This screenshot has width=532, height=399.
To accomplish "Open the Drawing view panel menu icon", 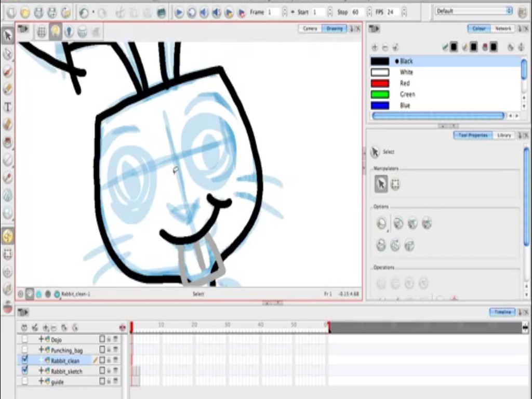I will 23,29.
